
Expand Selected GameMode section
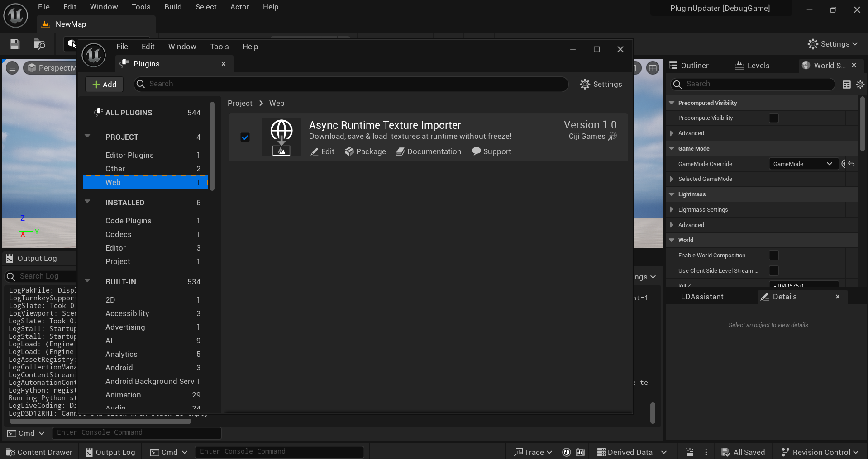tap(672, 179)
